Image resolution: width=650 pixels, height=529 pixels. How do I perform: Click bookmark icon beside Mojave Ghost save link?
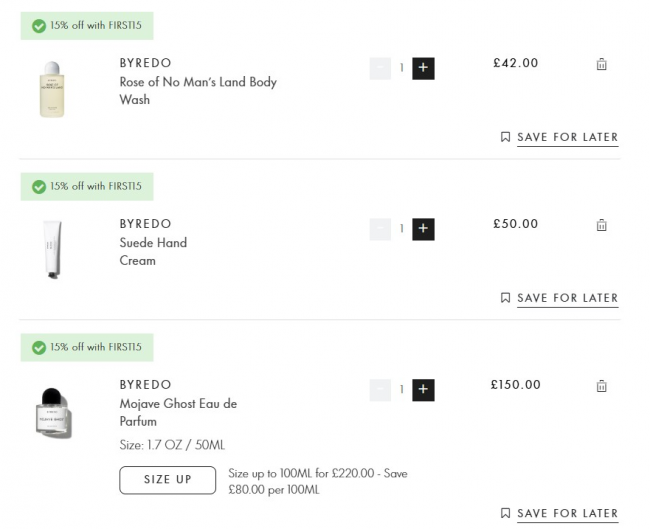coord(506,513)
